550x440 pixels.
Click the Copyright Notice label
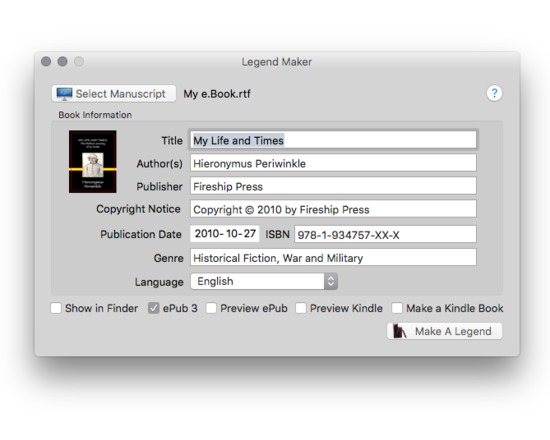139,209
